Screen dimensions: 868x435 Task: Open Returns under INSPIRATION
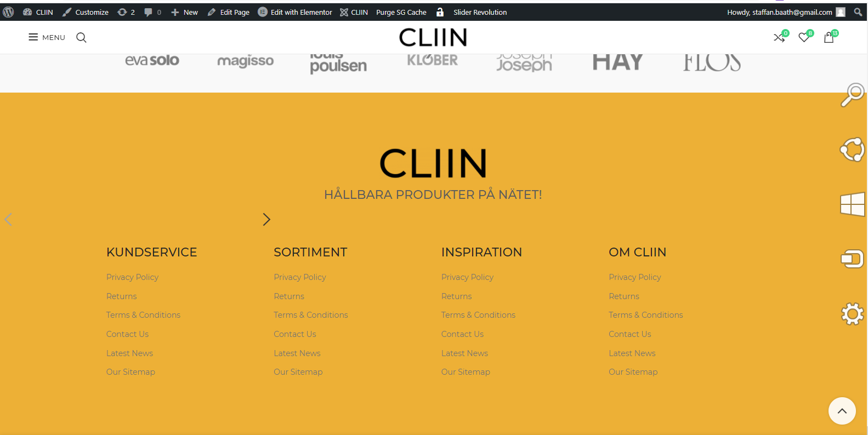click(456, 296)
